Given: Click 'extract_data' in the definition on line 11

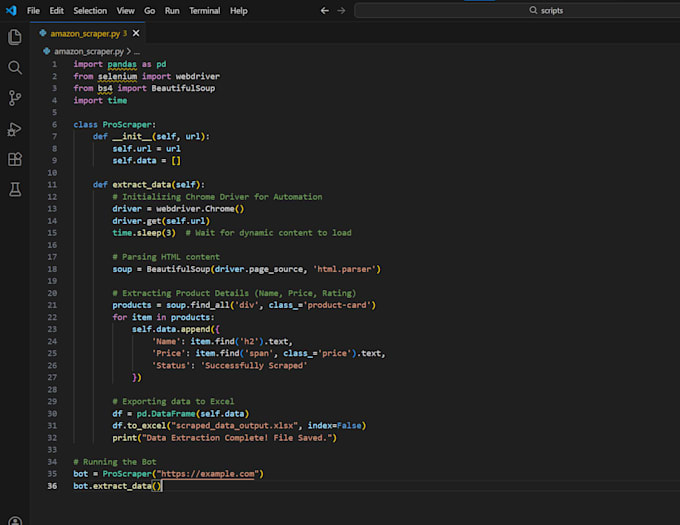Looking at the screenshot, I should point(141,185).
